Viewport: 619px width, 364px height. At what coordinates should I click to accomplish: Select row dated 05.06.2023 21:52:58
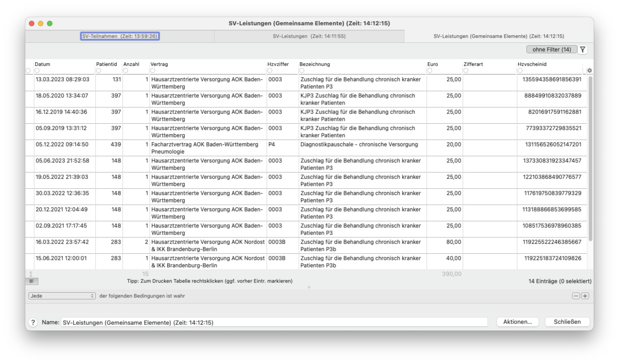(306, 164)
